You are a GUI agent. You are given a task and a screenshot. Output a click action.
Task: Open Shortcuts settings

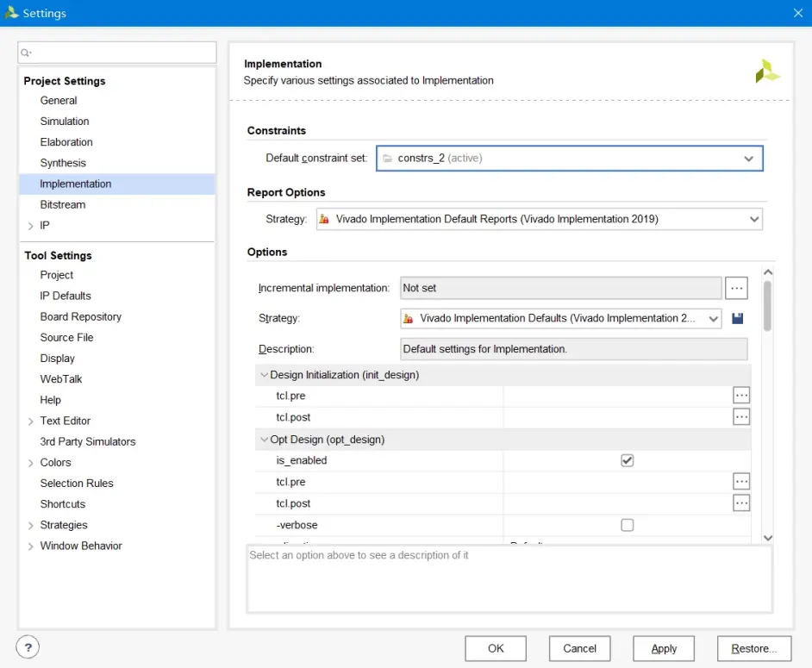pos(63,504)
